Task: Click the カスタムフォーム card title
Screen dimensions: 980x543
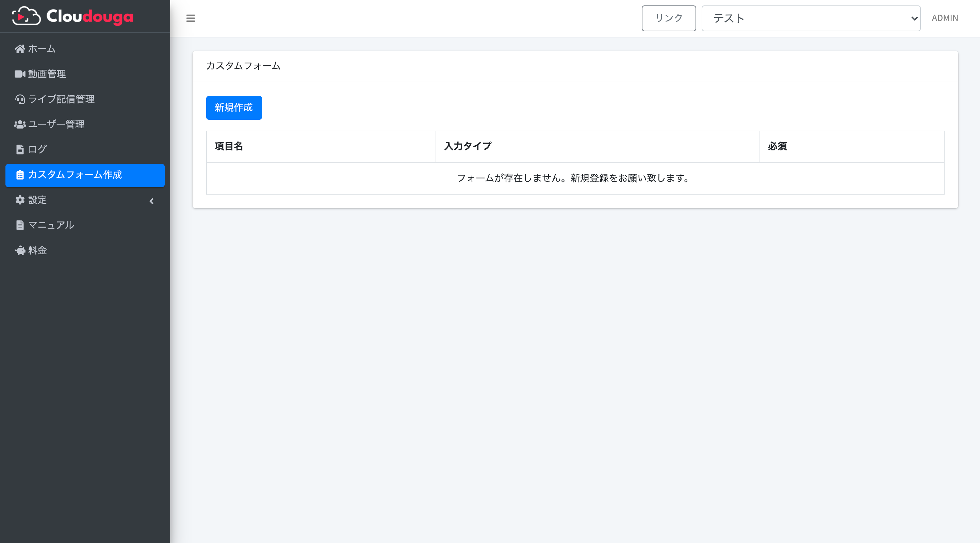Action: point(243,66)
